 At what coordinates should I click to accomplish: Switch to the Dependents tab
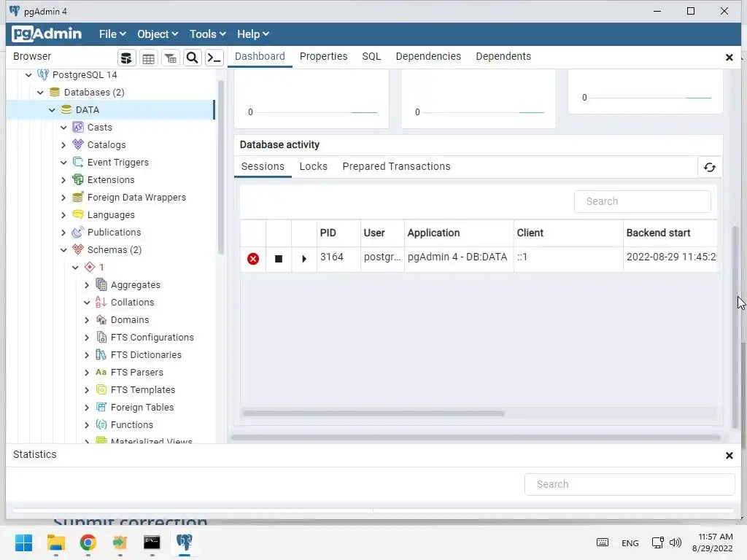[503, 56]
